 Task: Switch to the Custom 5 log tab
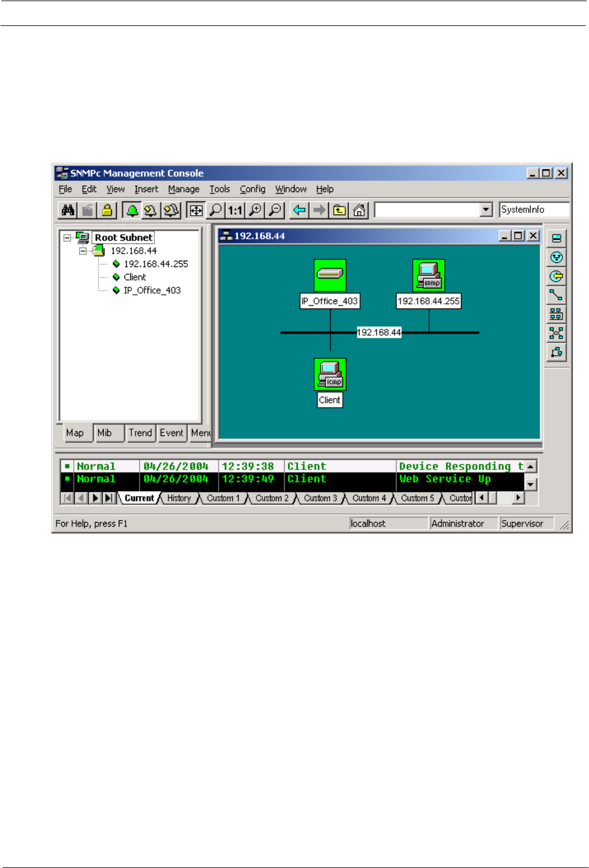point(418,498)
